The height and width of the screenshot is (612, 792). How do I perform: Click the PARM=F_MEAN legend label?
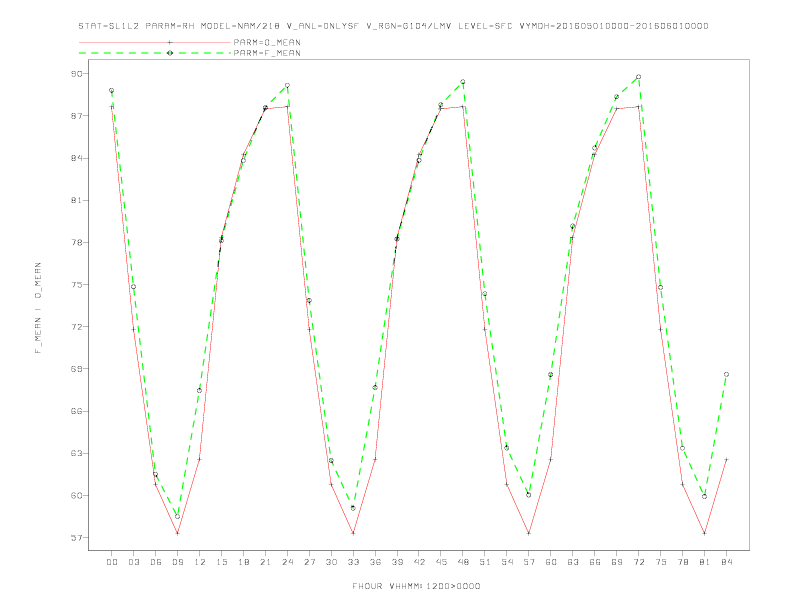coord(267,53)
